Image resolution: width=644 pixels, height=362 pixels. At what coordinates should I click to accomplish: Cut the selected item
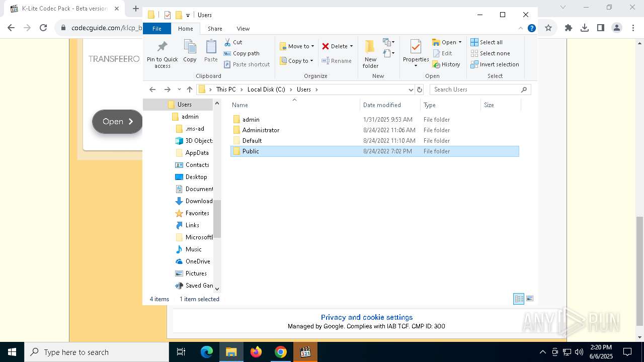tap(233, 42)
